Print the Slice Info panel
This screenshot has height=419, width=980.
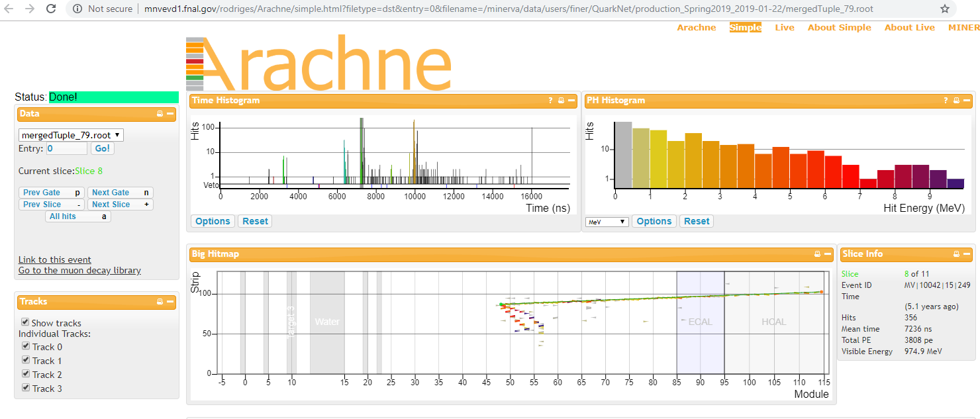(956, 254)
